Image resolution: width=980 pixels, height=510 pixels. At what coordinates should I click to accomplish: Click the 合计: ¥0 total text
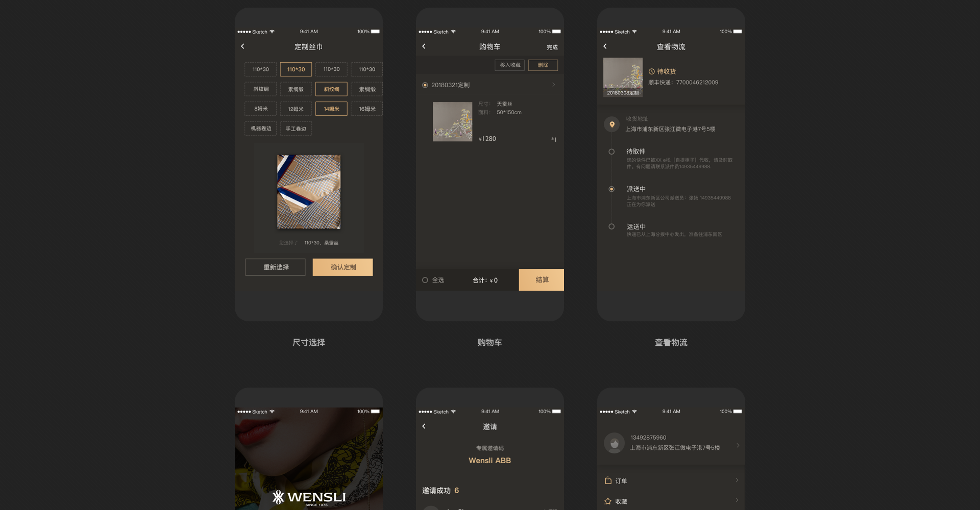485,280
